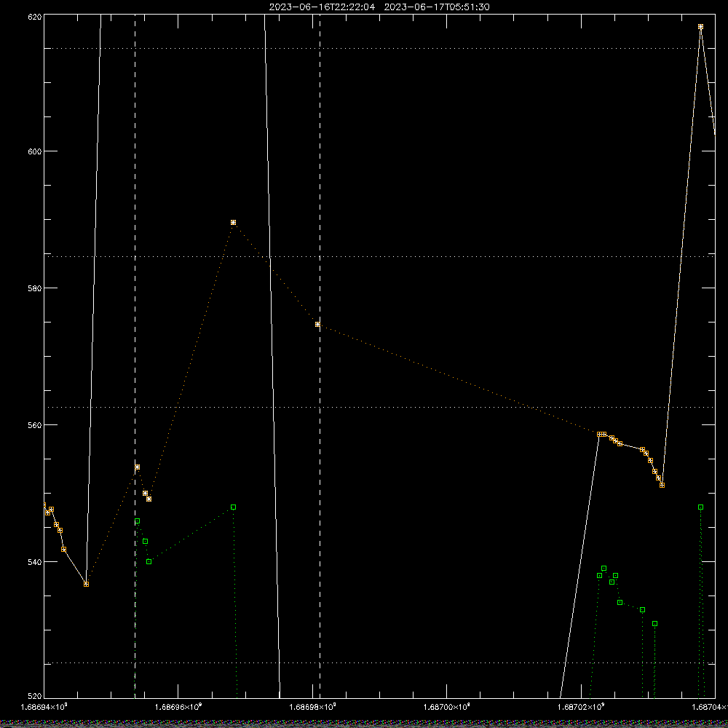This screenshot has width=728, height=728.
Task: Click the x-axis label 1.68700×10⁹
Action: click(447, 707)
